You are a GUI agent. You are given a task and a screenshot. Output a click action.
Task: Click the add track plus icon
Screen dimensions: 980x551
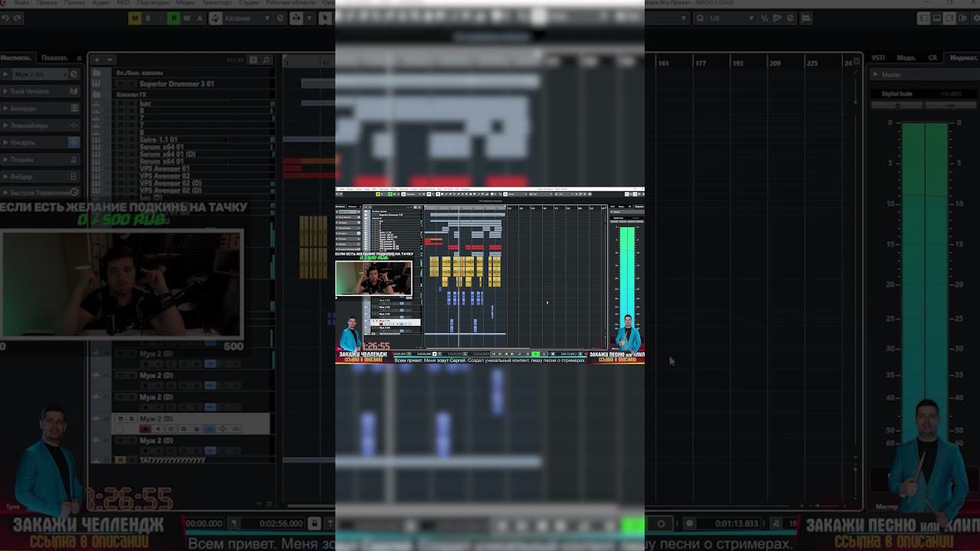point(97,60)
